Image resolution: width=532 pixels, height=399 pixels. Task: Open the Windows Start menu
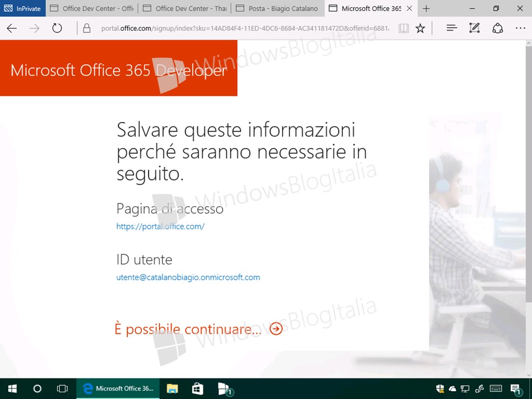[12, 388]
